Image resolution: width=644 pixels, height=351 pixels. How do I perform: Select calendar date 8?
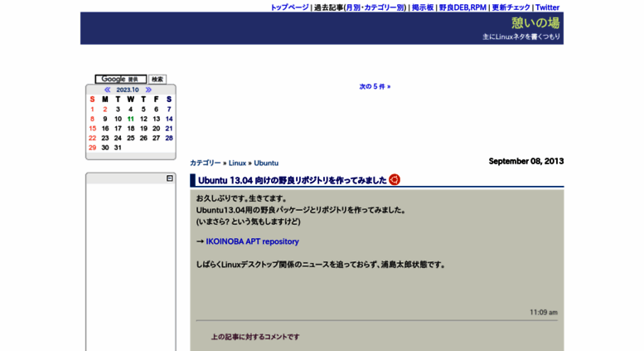[x=92, y=119]
